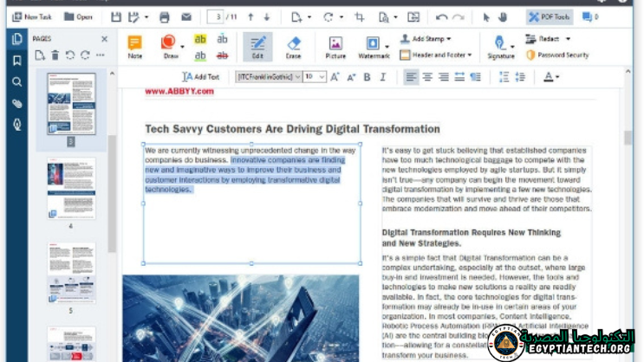Toggle Bold text formatting
This screenshot has width=644, height=362.
coord(367,77)
